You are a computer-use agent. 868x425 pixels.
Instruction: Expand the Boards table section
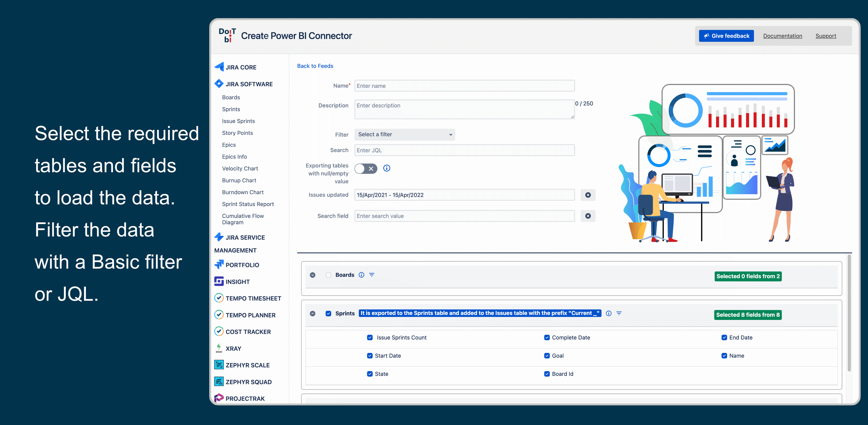313,275
